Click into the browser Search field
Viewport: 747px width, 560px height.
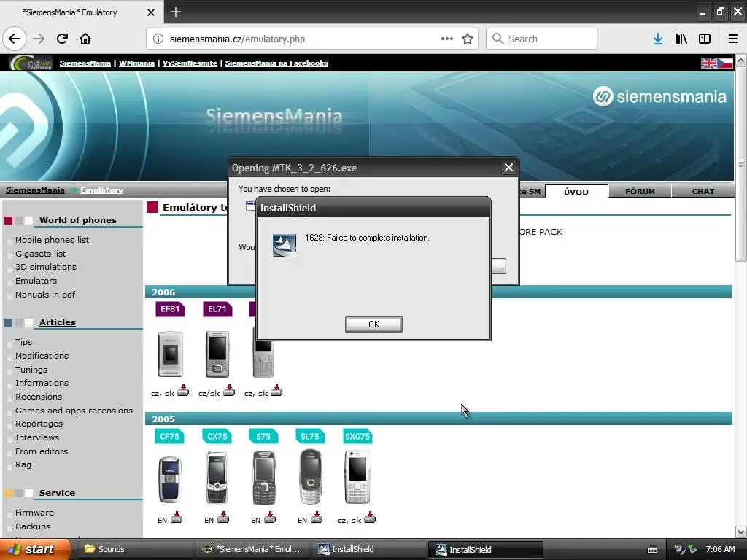542,39
